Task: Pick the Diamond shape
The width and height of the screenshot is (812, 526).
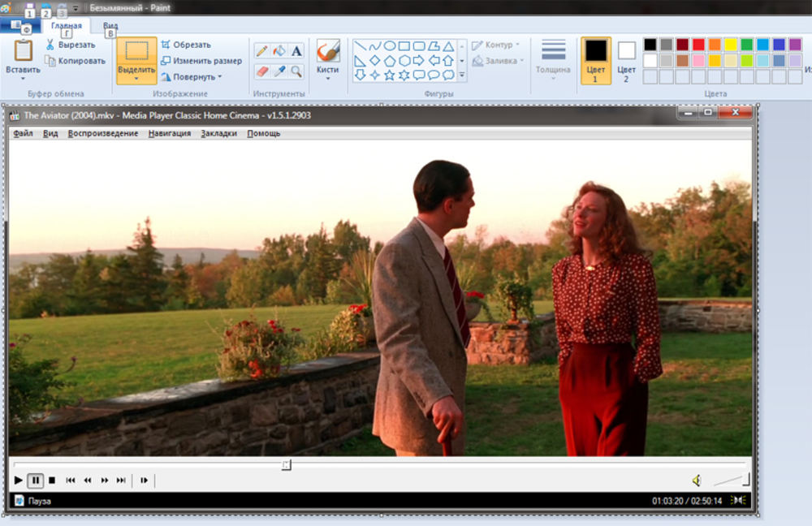Action: [x=375, y=61]
